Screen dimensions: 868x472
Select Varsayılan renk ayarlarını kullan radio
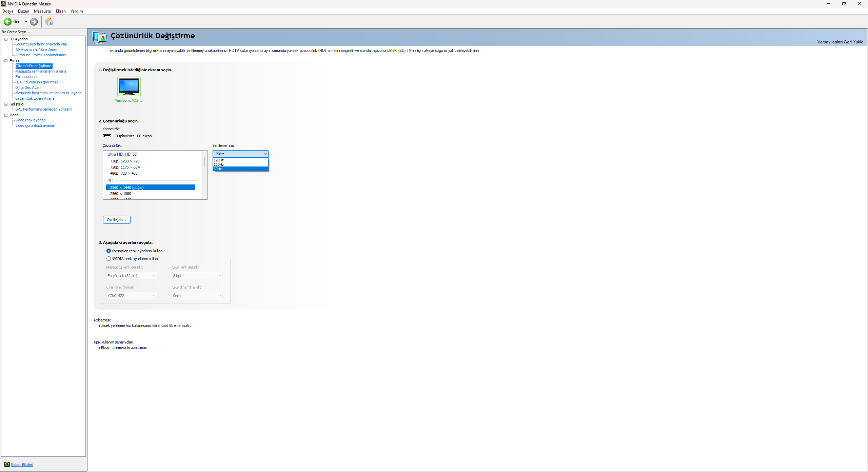pos(108,251)
